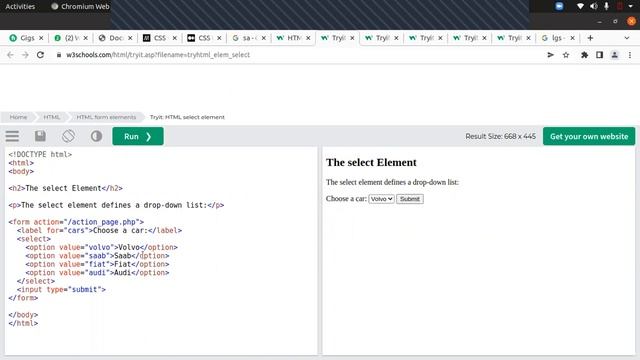Click the Submit button in the result pane
The height and width of the screenshot is (360, 640).
click(x=410, y=199)
